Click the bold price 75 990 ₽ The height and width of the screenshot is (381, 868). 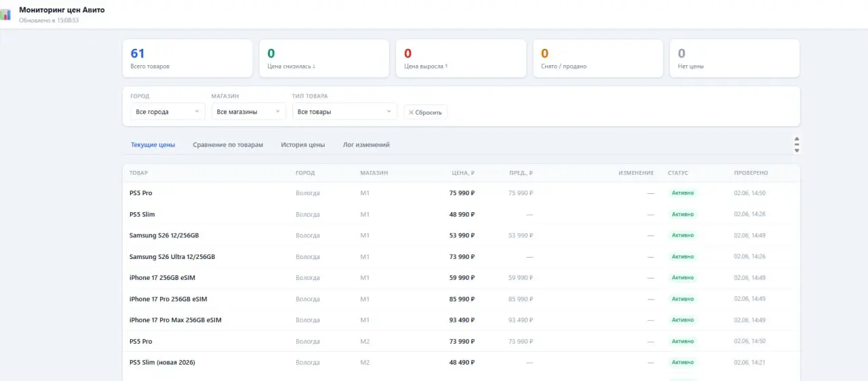[462, 193]
